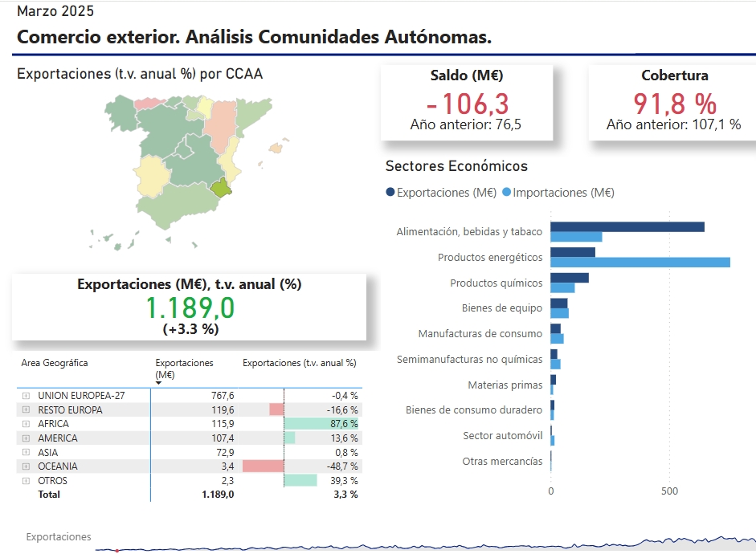The width and height of the screenshot is (756, 554).
Task: Click the plus icon beside OTROS
Action: point(26,481)
